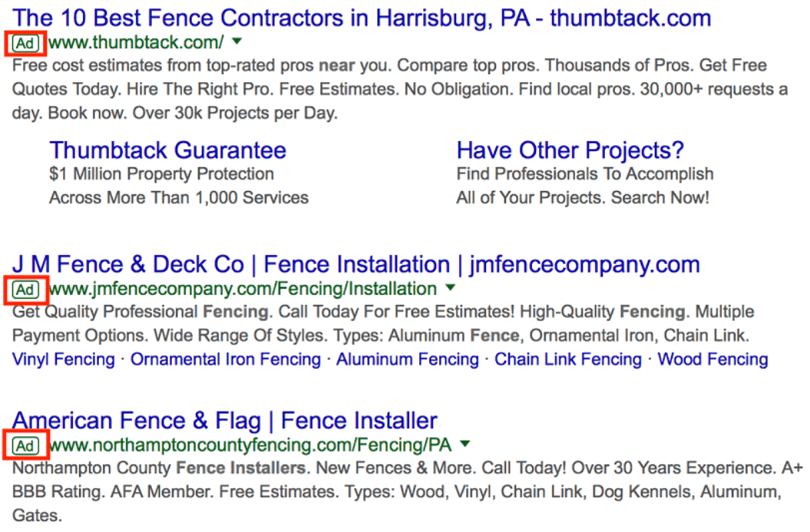Choose the Aluminum Fencing link
Screen dimensions: 810x532
pyautogui.click(x=407, y=359)
